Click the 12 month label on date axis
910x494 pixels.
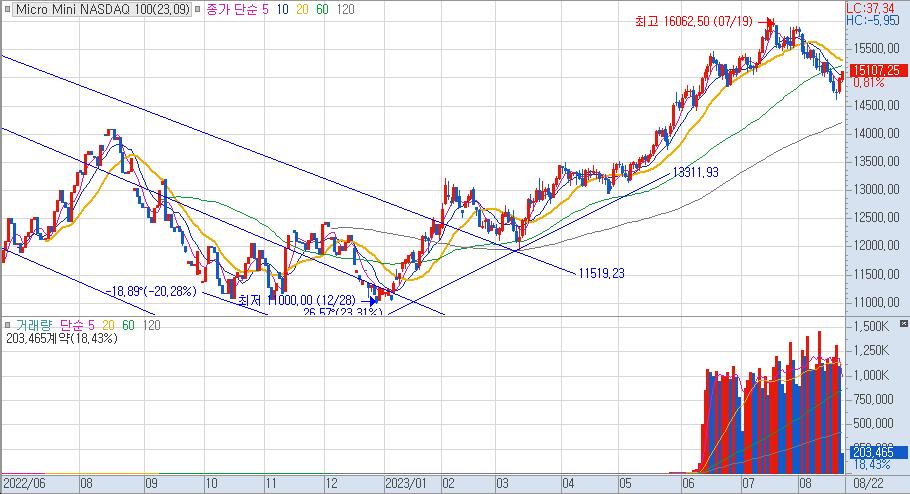pos(331,484)
